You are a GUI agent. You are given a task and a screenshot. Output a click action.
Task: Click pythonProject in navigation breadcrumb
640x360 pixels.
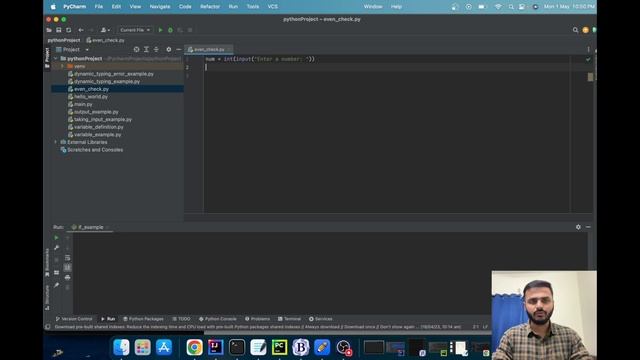(64, 40)
